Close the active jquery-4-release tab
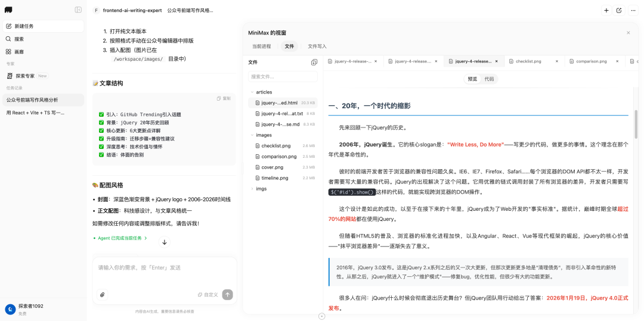The image size is (644, 321). coord(497,61)
